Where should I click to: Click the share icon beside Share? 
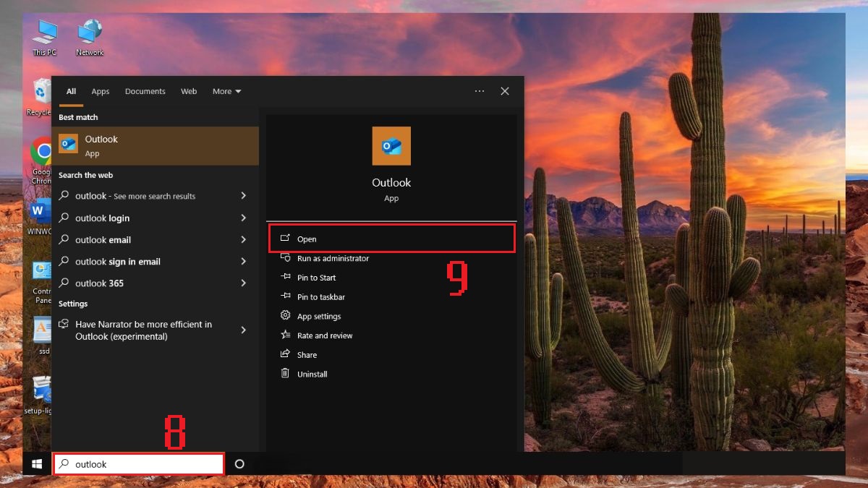pos(285,355)
